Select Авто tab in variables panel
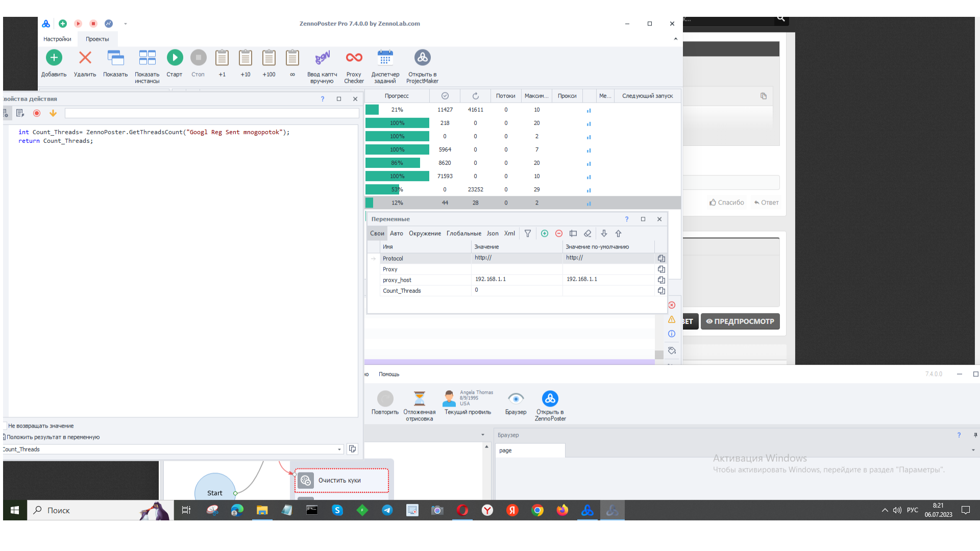The width and height of the screenshot is (980, 551). [x=397, y=234]
